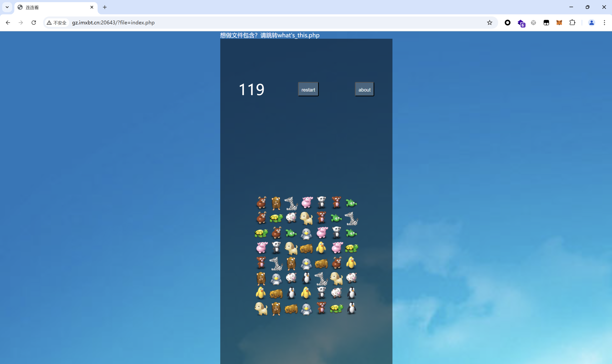Open the Chrome profile avatar

592,22
